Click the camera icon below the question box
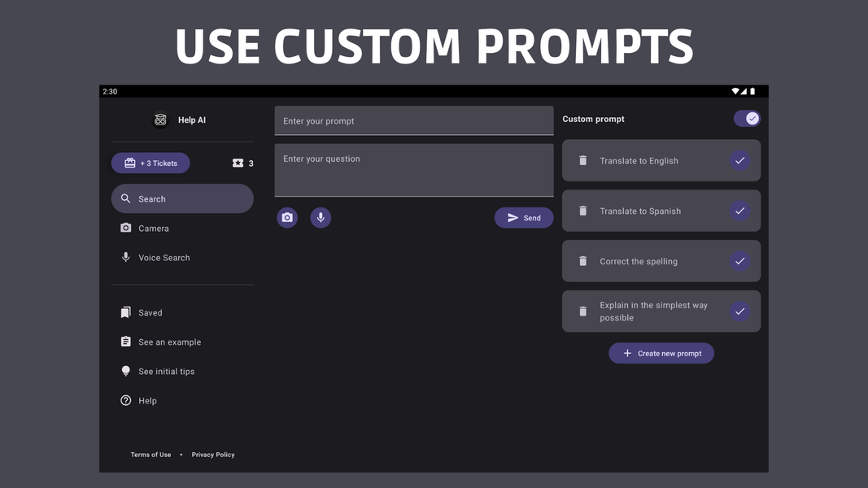The height and width of the screenshot is (488, 868). point(287,218)
